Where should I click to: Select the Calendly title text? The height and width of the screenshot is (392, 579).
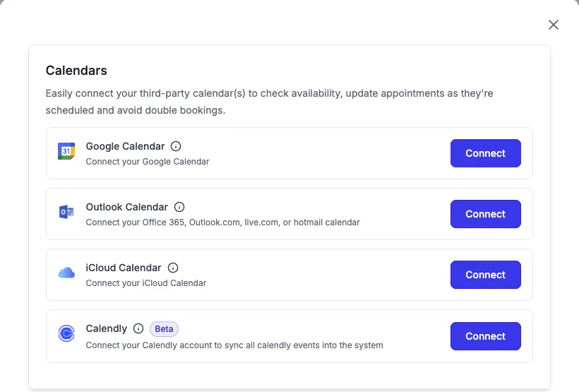(107, 328)
